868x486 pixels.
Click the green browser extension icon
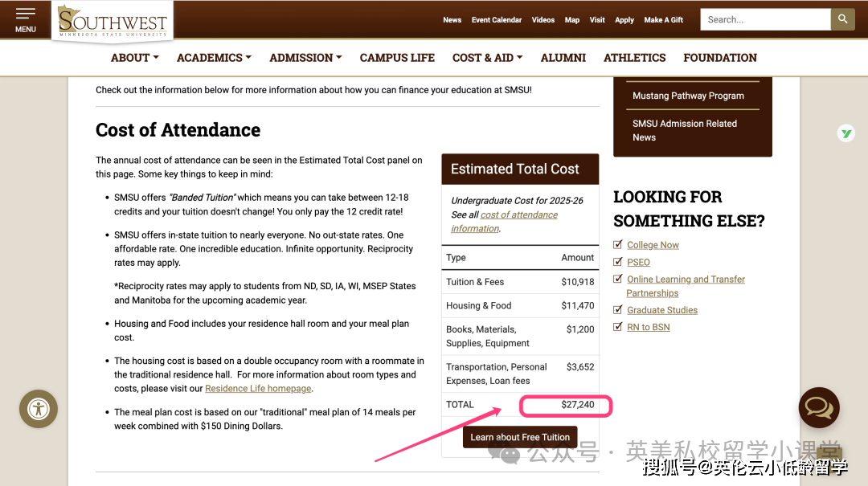click(x=845, y=133)
